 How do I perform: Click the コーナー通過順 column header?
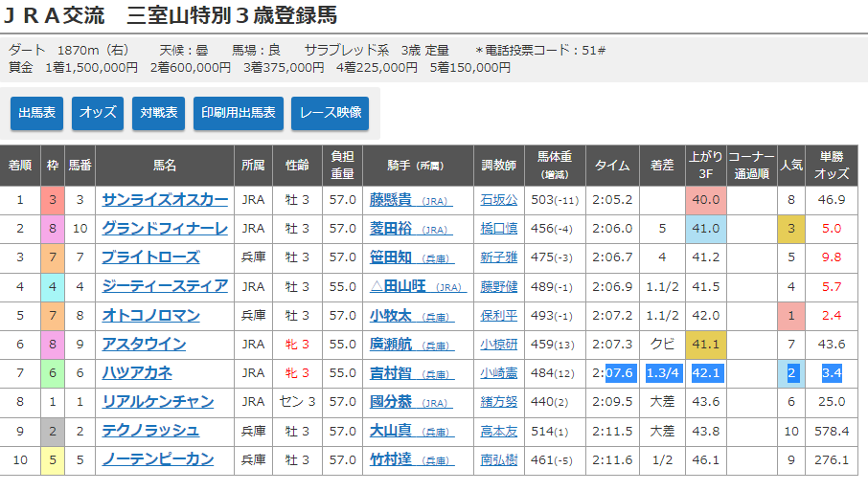click(x=751, y=166)
